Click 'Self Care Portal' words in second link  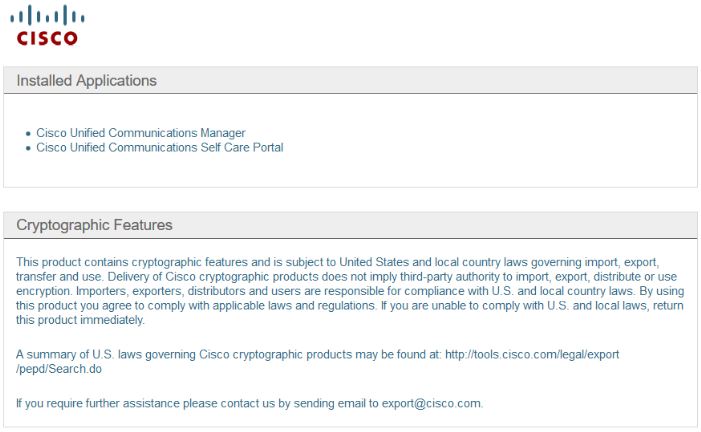tap(242, 147)
